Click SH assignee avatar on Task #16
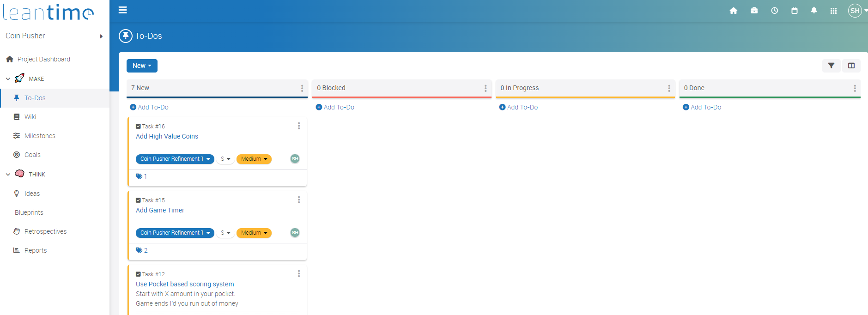 pyautogui.click(x=295, y=159)
